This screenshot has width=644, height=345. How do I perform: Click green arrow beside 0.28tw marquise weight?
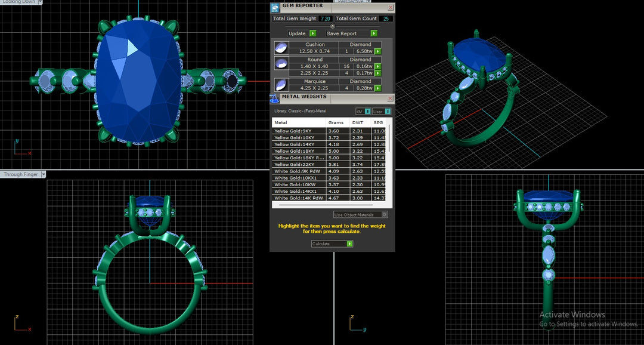[377, 88]
